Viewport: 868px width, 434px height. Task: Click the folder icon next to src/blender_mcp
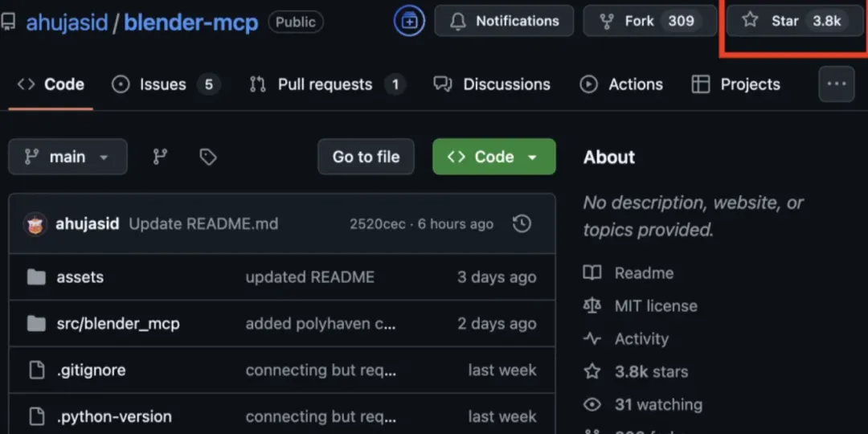coord(36,323)
